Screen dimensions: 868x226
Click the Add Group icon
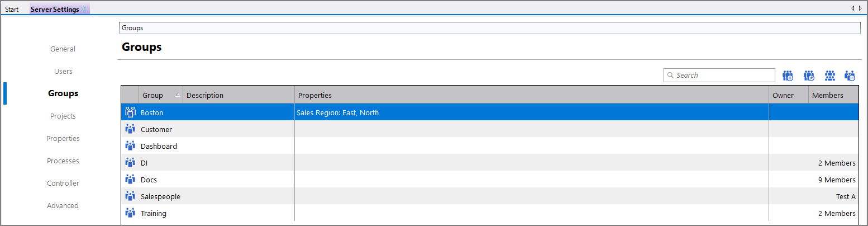tap(788, 76)
